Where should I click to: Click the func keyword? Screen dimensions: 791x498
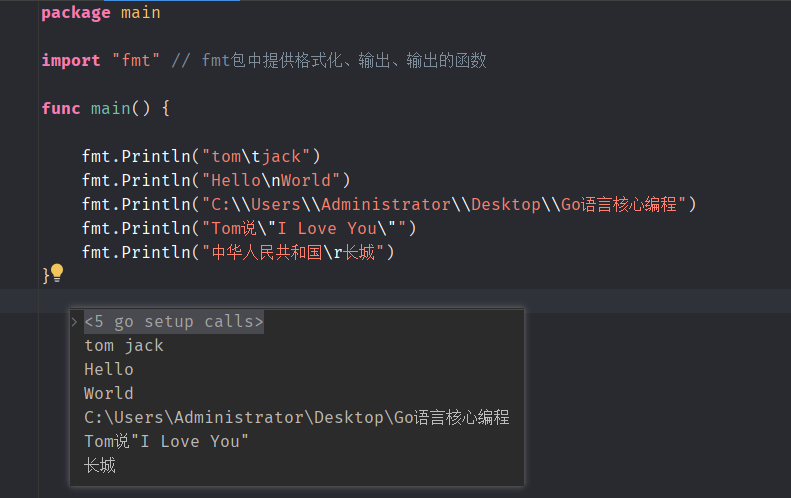61,108
